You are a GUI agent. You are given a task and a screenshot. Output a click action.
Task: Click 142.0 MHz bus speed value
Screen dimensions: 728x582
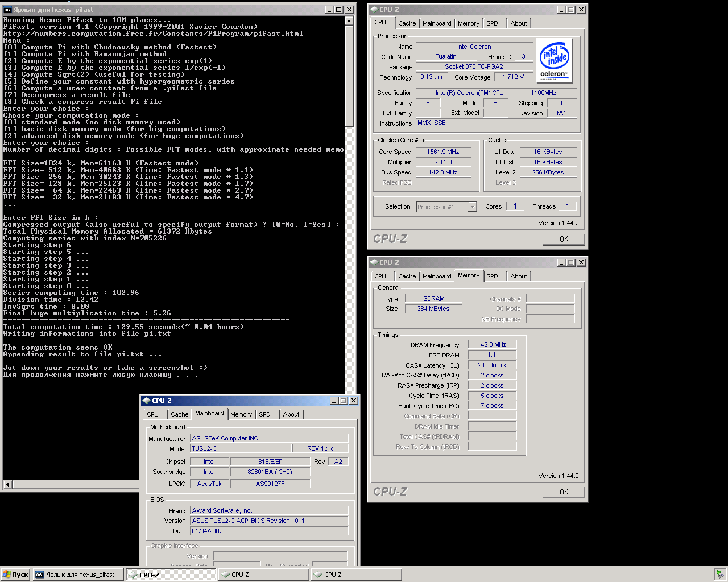[443, 172]
